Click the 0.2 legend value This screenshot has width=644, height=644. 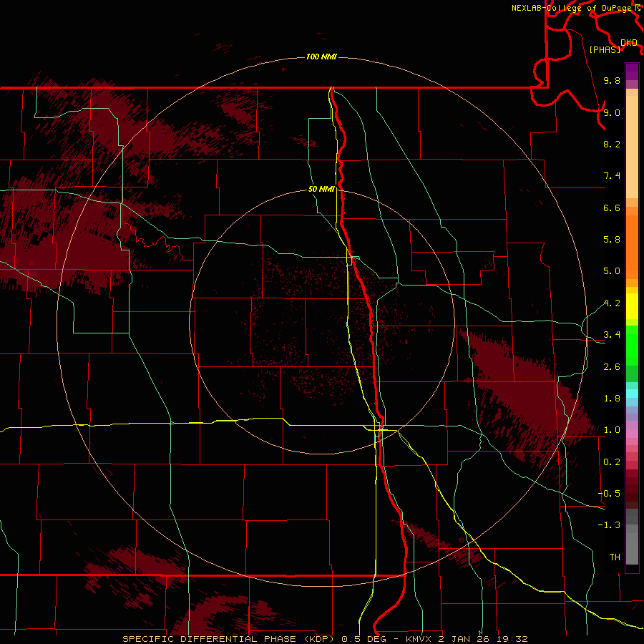click(x=612, y=462)
